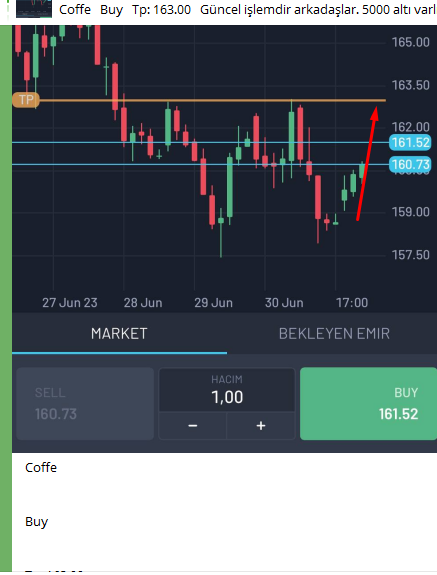Select the orange TP marker on chart
Viewport: 437px width, 575px height.
[x=26, y=100]
